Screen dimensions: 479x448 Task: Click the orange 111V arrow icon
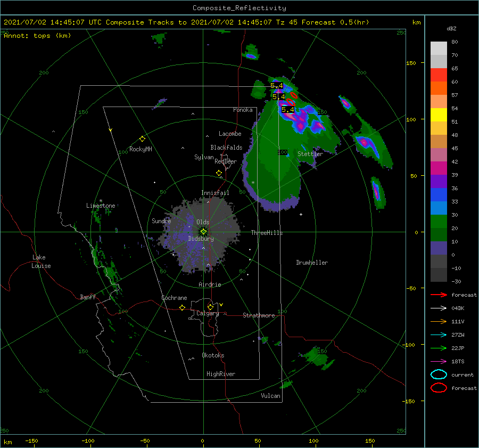(439, 321)
